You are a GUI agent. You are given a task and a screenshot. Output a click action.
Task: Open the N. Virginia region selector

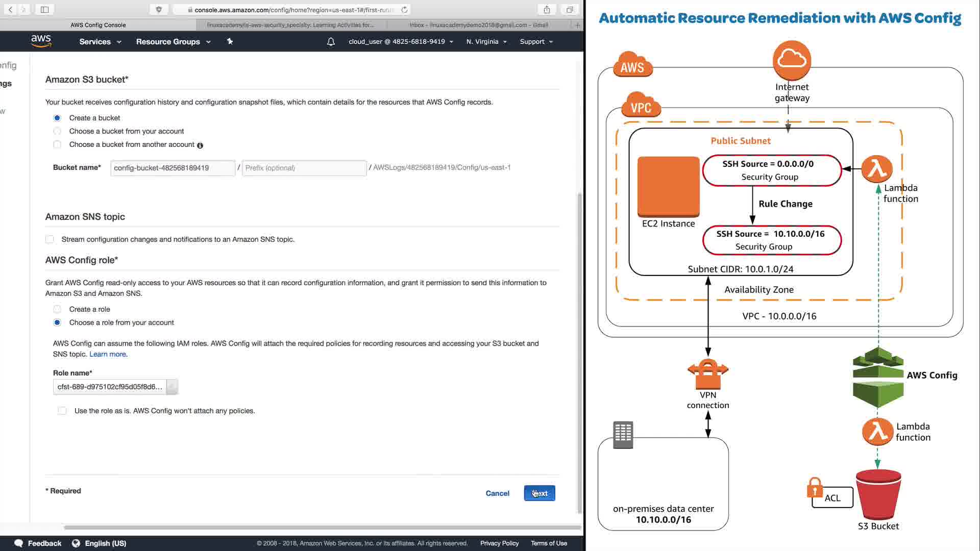point(486,42)
